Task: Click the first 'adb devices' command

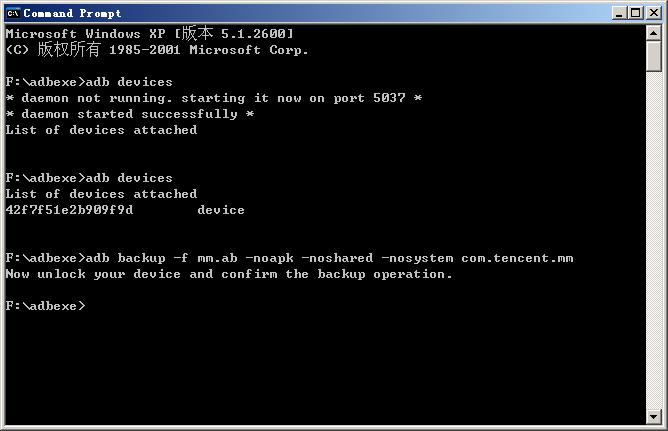Action: 129,82
